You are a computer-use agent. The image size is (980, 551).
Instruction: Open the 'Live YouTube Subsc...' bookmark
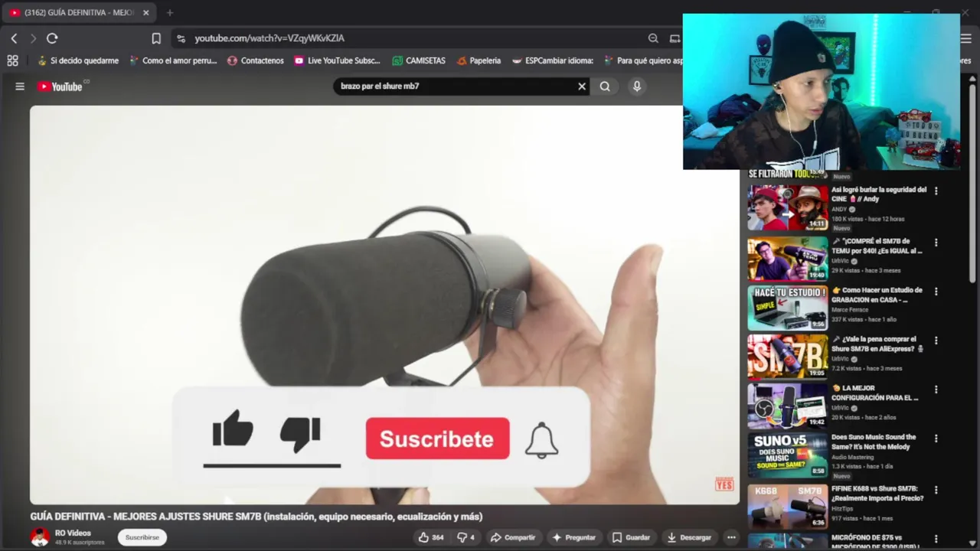337,60
